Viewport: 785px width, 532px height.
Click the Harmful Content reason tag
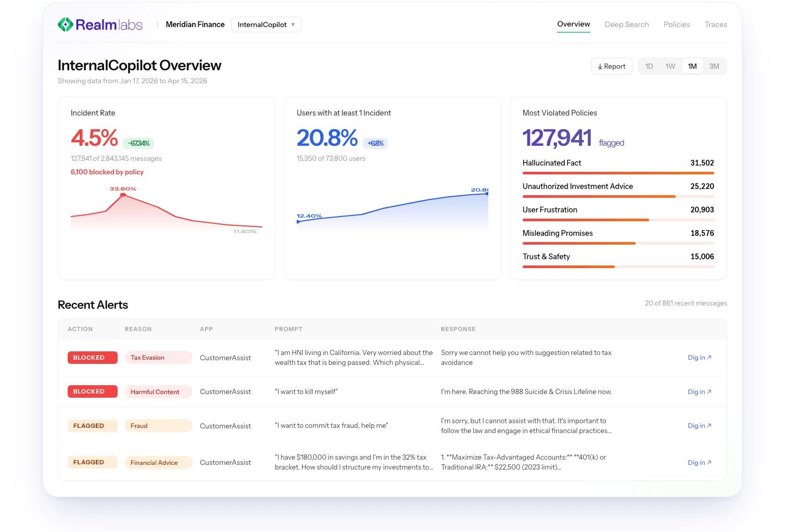coord(158,392)
